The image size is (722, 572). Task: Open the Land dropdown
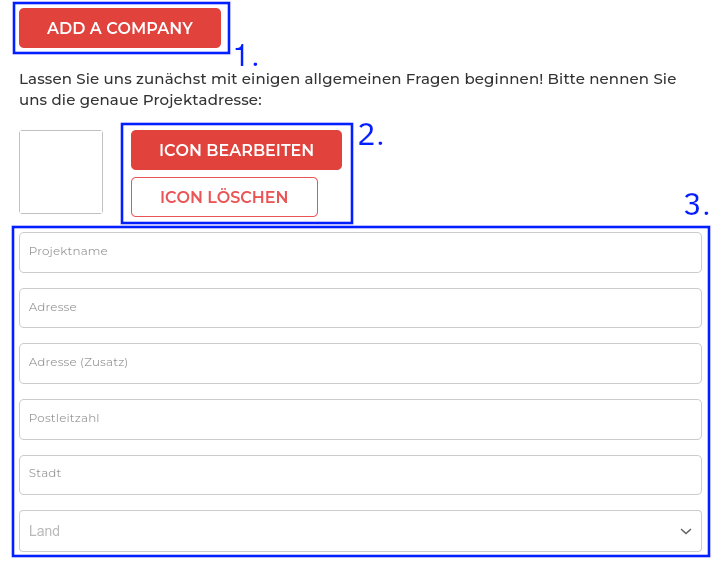coord(360,531)
